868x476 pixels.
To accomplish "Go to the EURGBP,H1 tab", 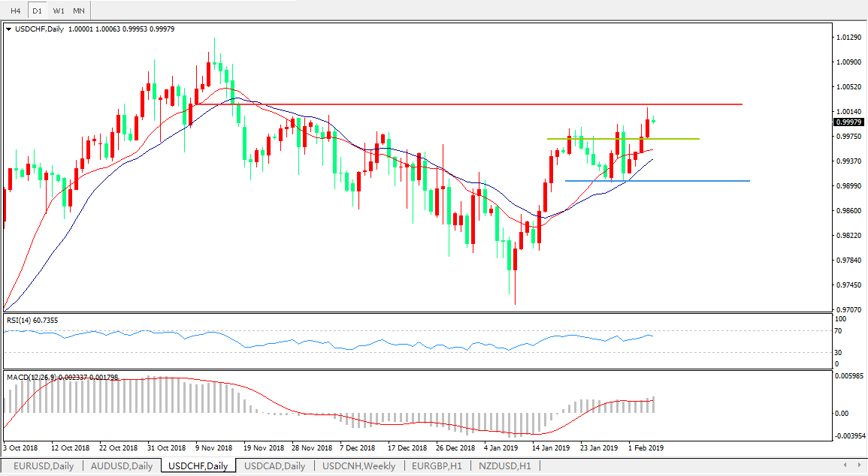I will [436, 466].
